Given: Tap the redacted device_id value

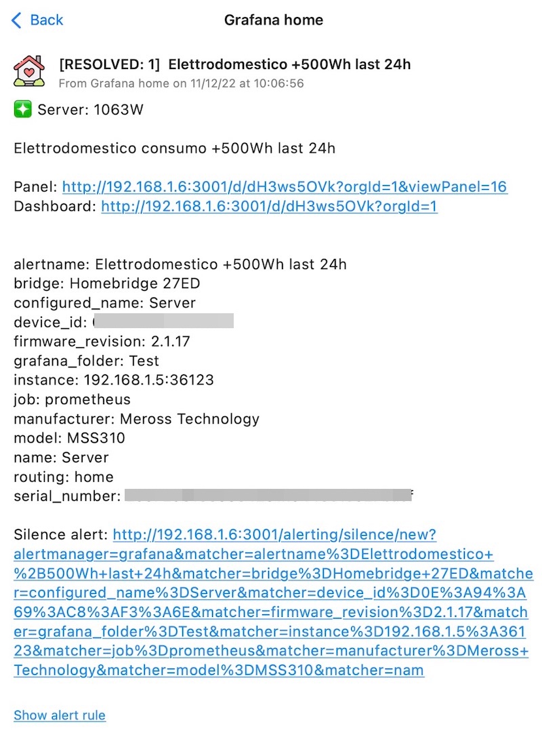Looking at the screenshot, I should click(163, 321).
